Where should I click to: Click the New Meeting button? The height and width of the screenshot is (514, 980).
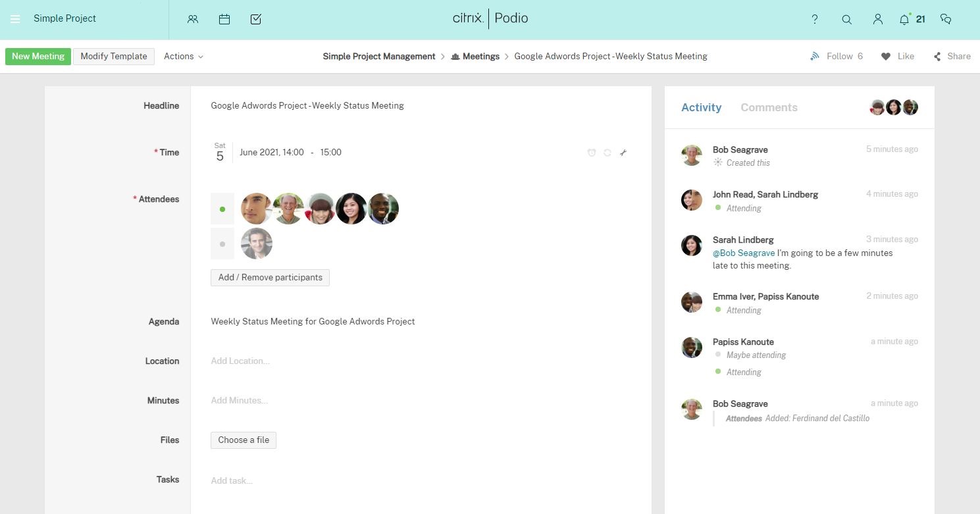click(x=38, y=57)
